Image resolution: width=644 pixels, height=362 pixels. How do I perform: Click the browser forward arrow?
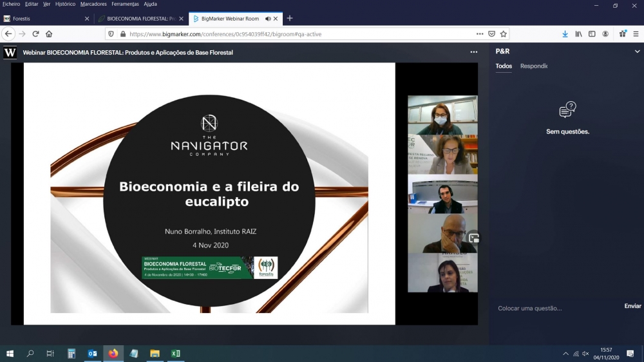coord(22,33)
